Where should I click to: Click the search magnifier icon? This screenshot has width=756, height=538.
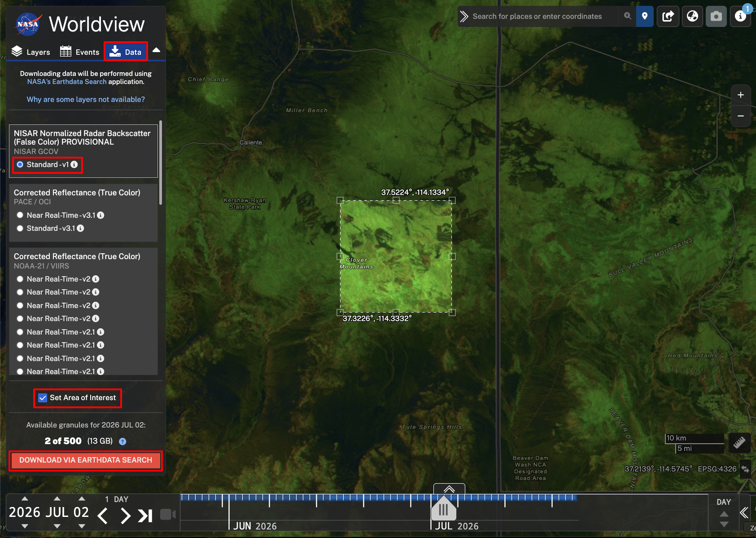[628, 16]
